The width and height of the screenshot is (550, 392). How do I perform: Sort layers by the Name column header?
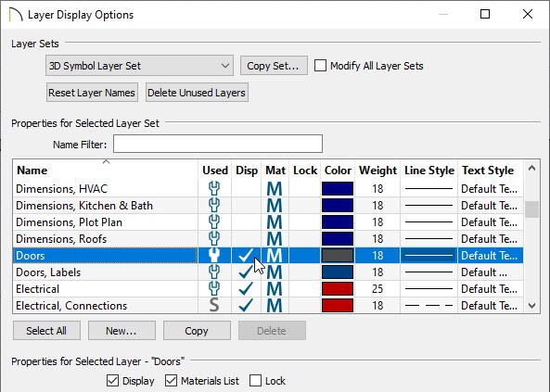(x=32, y=171)
